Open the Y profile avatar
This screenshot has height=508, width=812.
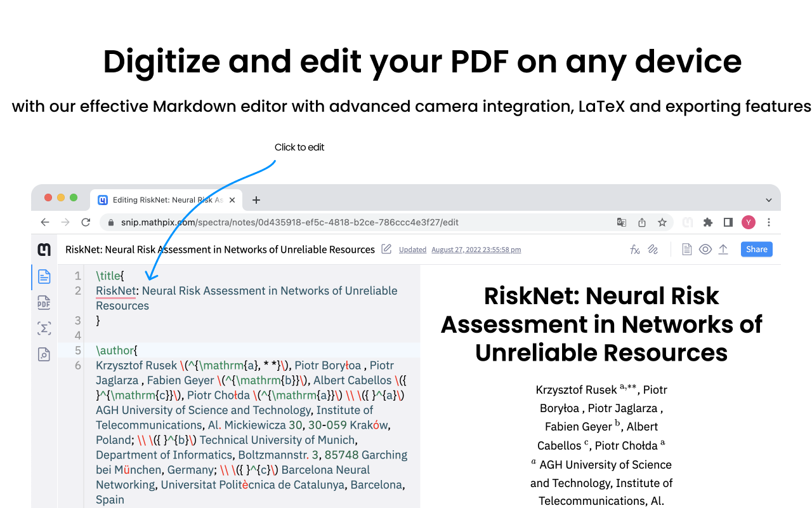click(x=749, y=222)
